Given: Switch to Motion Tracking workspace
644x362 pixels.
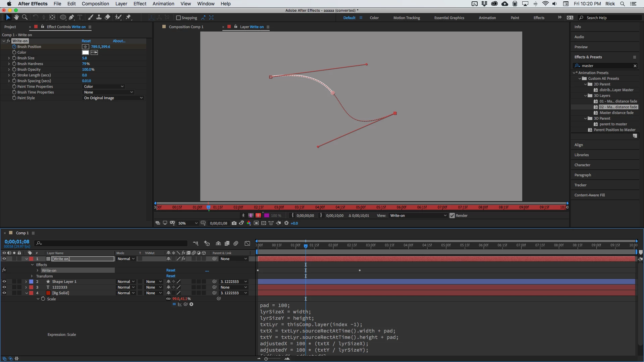Looking at the screenshot, I should 406,18.
